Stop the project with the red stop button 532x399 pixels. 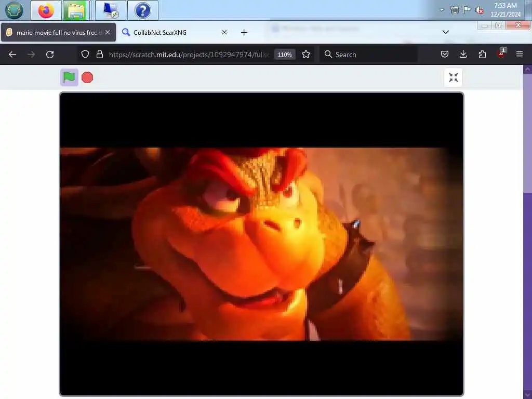point(87,77)
